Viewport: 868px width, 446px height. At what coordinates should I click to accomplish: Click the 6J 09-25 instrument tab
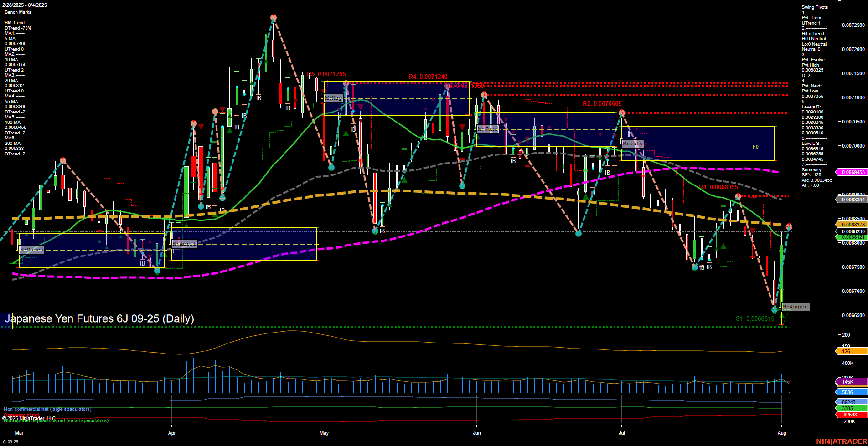(10, 441)
